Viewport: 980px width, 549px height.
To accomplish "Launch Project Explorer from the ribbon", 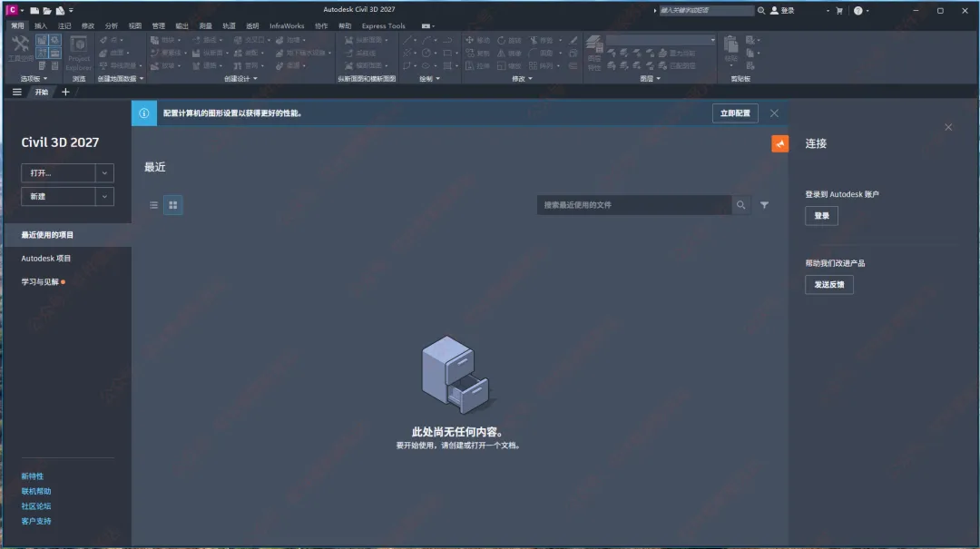I will (79, 53).
